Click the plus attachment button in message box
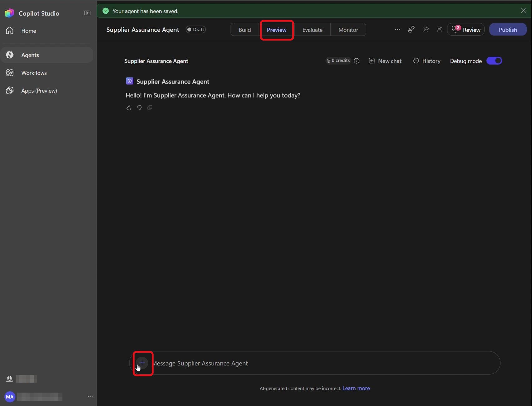 click(142, 363)
